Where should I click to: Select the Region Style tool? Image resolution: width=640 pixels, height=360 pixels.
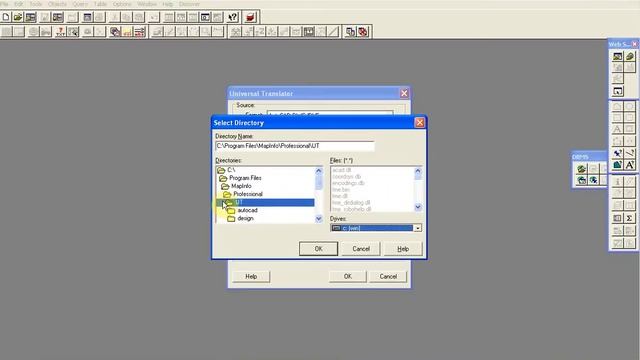pos(617,165)
